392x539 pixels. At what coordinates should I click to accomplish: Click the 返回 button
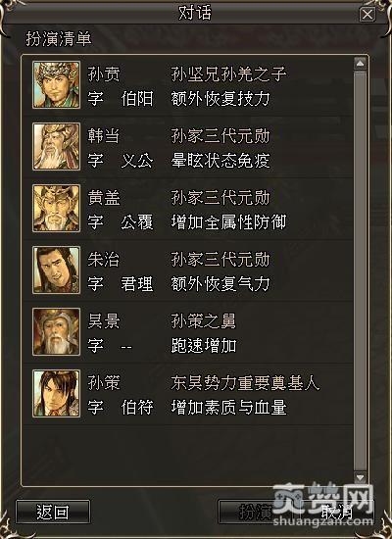click(x=53, y=512)
